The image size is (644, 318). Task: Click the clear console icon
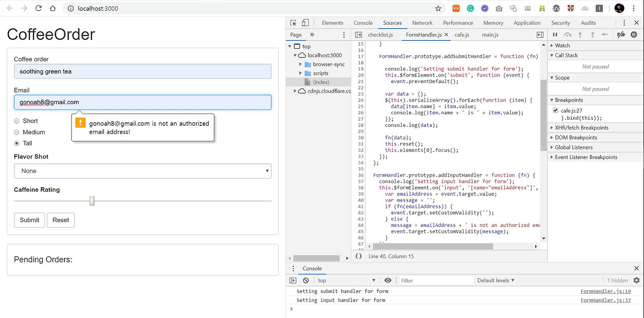click(305, 280)
